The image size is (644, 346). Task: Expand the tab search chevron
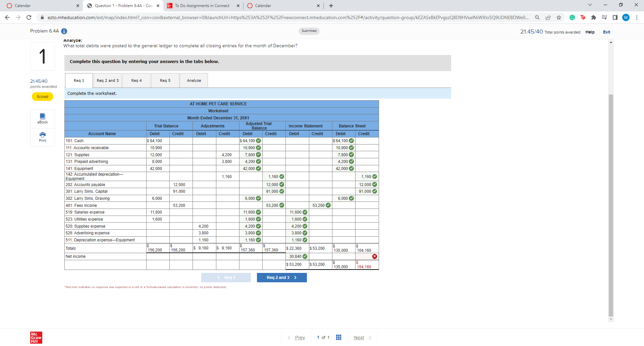pyautogui.click(x=590, y=5)
